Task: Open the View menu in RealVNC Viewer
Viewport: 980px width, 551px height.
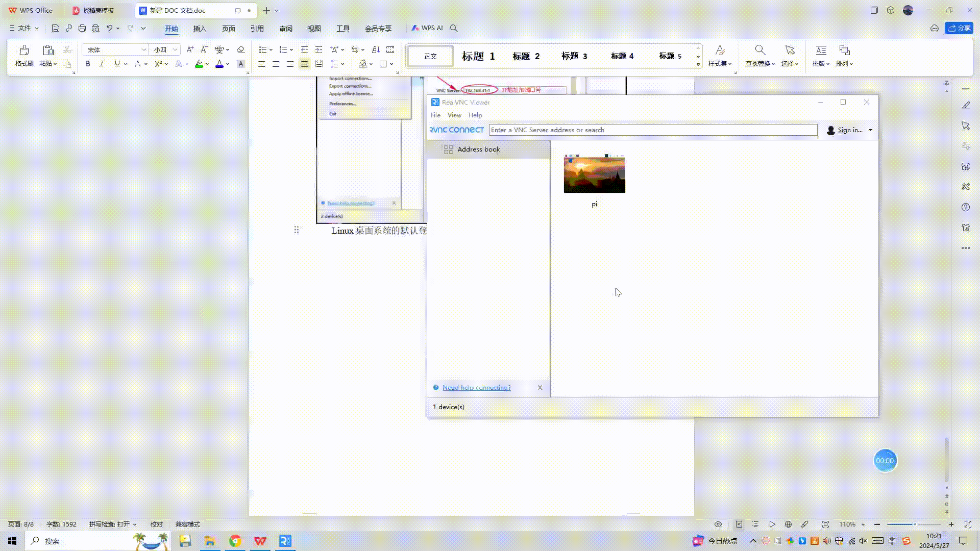Action: point(454,115)
